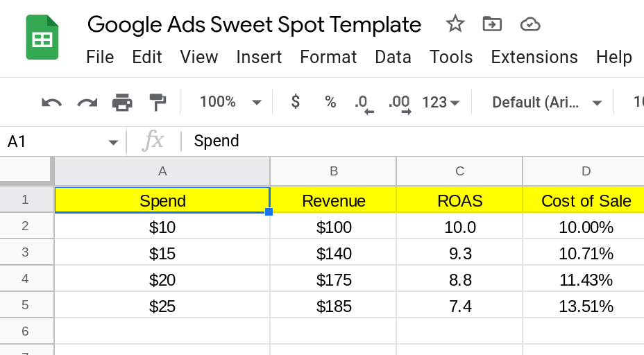Viewport: 644px width, 355px height.
Task: Select row 6 header
Action: click(x=26, y=331)
